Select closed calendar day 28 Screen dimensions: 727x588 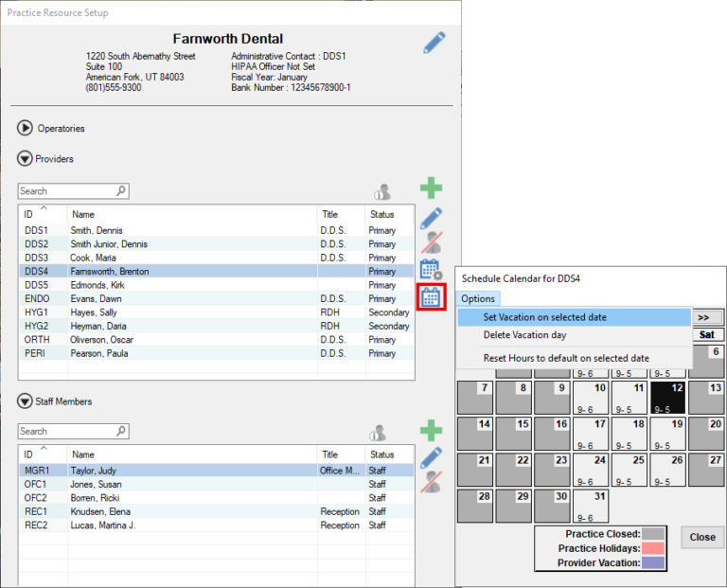tap(475, 506)
